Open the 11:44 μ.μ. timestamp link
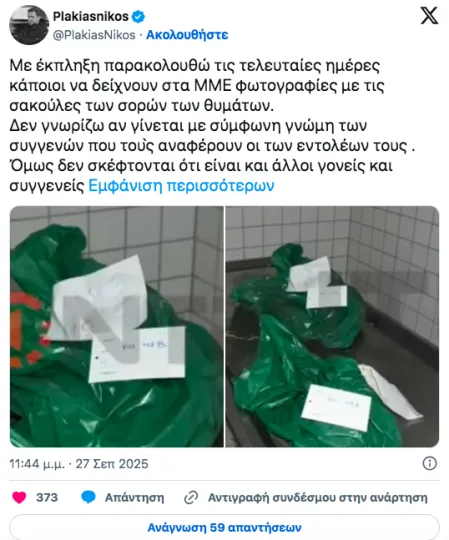 (x=37, y=464)
